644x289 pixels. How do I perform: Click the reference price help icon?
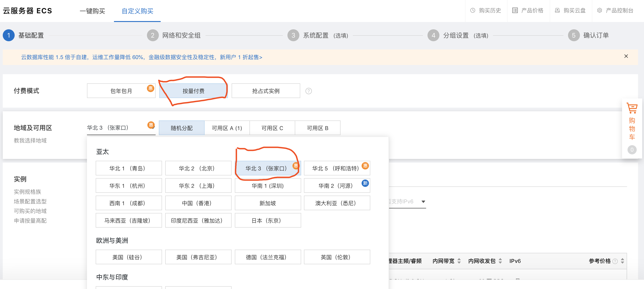click(615, 261)
